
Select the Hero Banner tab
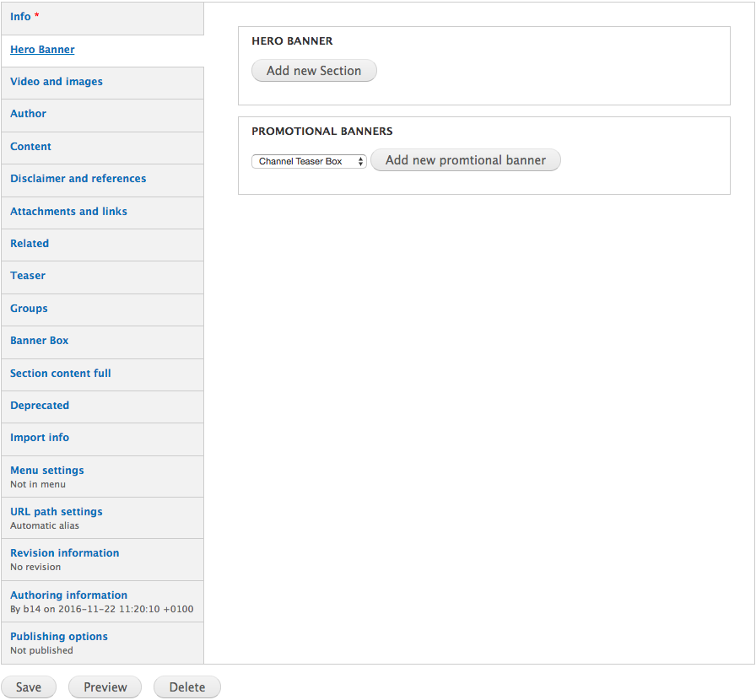point(42,50)
